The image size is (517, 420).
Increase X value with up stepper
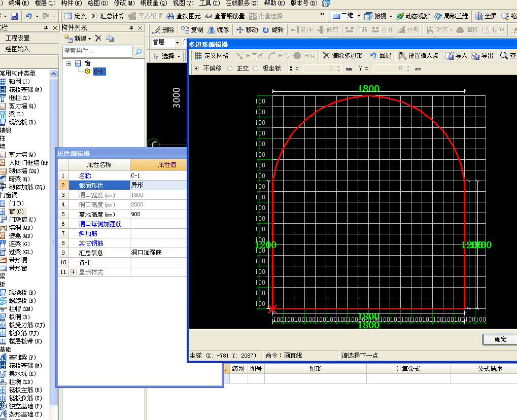(338, 66)
